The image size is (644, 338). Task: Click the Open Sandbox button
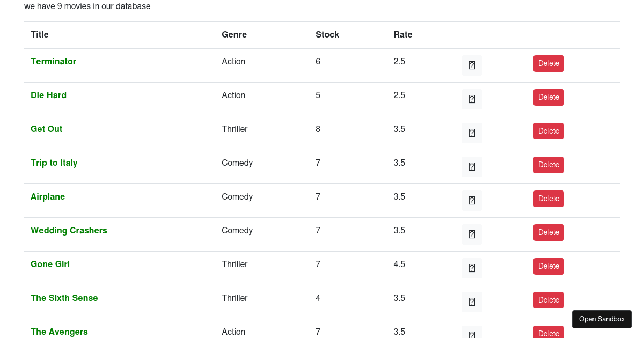coord(602,319)
